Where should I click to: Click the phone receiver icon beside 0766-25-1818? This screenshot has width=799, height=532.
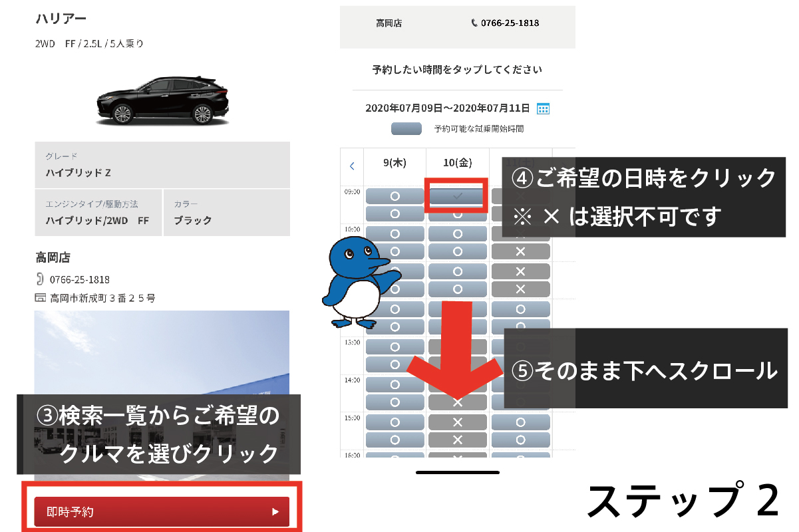pyautogui.click(x=474, y=23)
